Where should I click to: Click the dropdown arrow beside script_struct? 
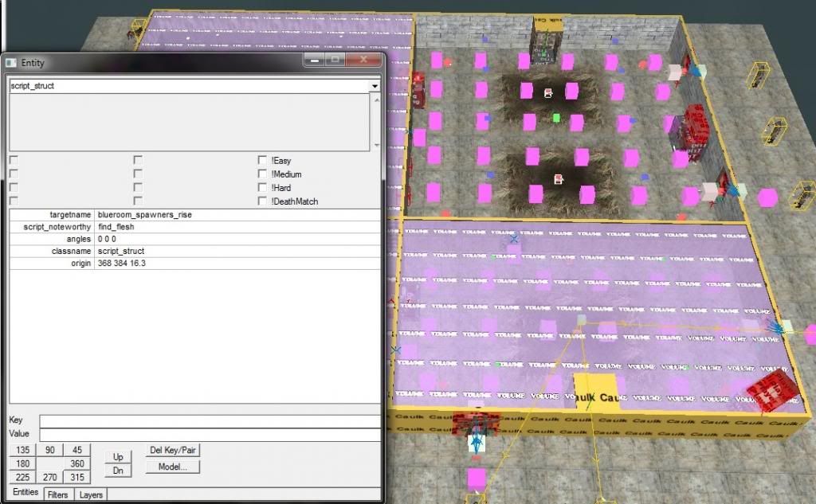(x=375, y=86)
